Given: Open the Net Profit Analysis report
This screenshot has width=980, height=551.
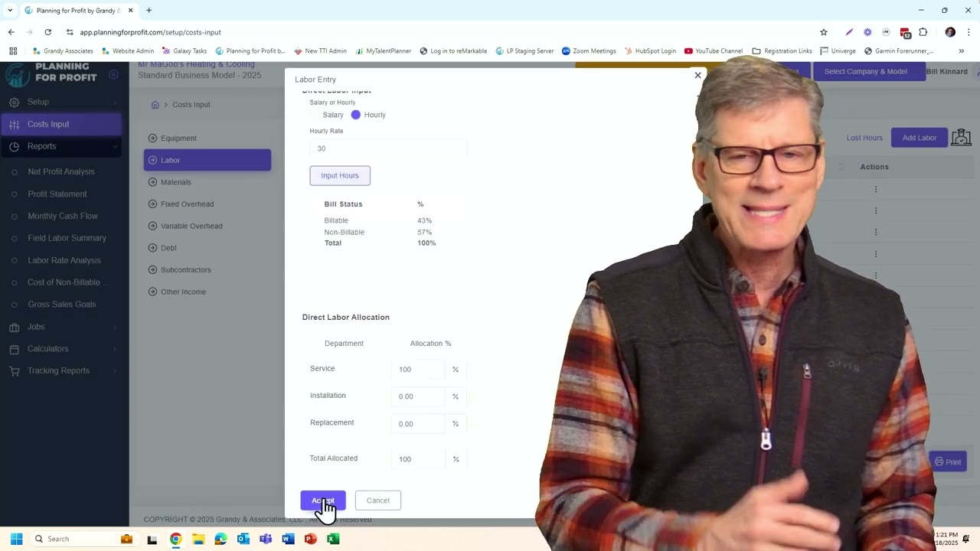Looking at the screenshot, I should 61,172.
